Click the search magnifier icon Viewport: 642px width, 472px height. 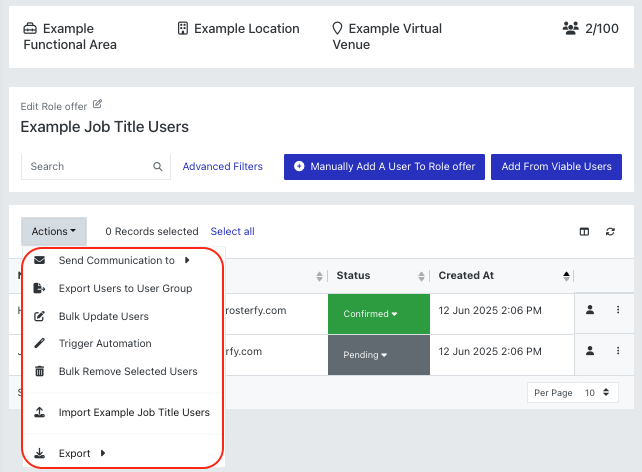coord(158,167)
